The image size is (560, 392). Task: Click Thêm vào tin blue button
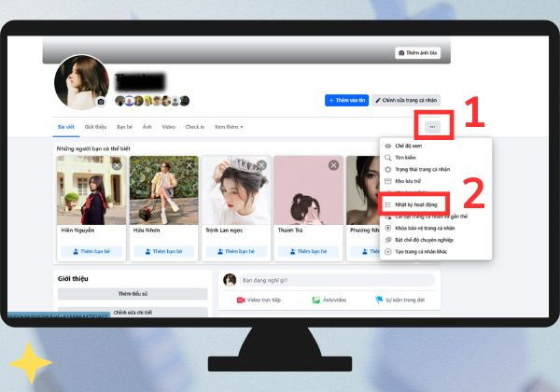click(x=346, y=100)
